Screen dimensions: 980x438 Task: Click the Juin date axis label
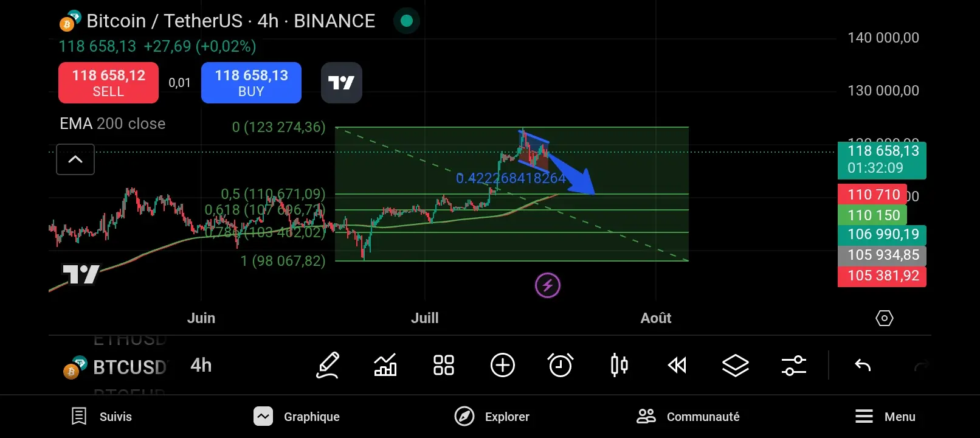coord(201,318)
